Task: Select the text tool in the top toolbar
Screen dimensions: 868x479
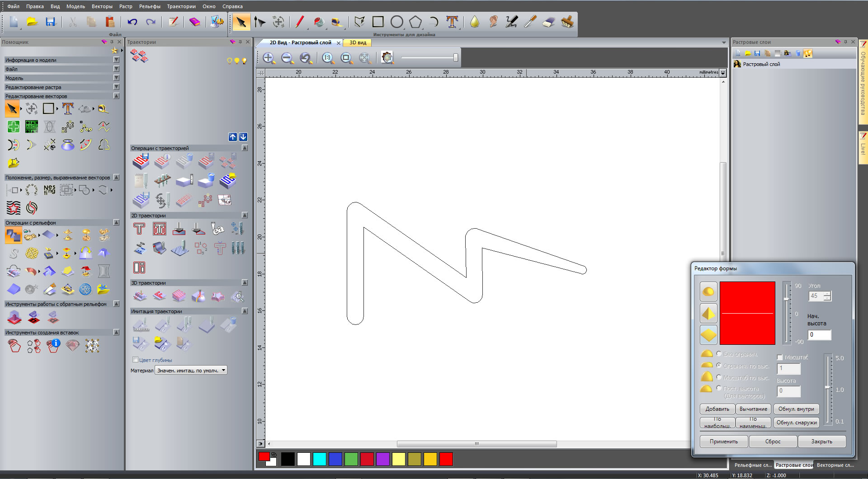Action: point(452,22)
